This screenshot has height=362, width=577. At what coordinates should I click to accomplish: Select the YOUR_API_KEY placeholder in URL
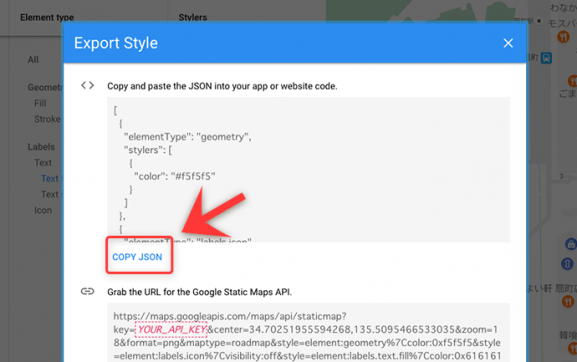click(x=171, y=329)
